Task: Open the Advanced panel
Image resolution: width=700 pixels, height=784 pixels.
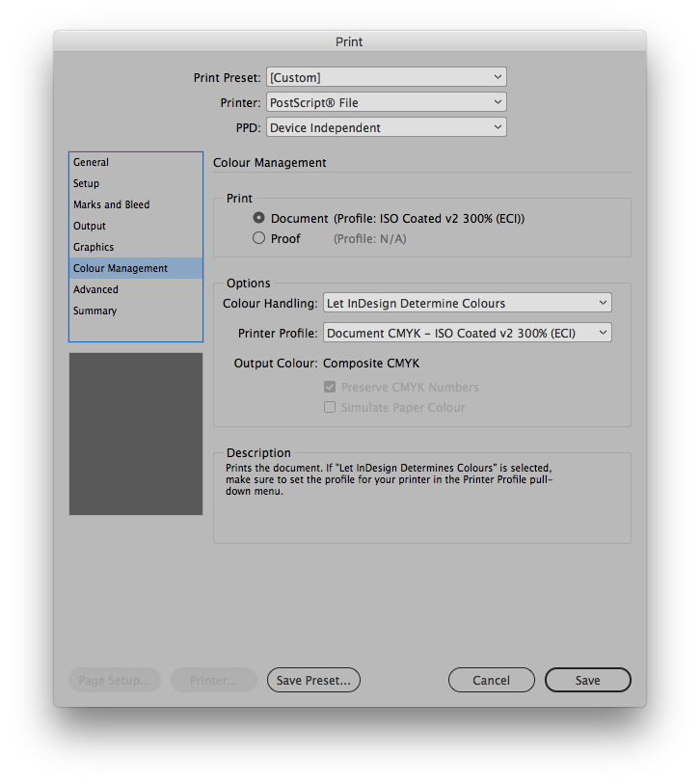Action: [136, 289]
